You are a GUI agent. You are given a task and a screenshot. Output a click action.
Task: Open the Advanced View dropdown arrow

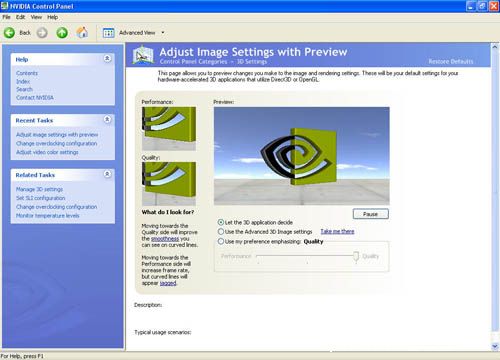pos(163,33)
